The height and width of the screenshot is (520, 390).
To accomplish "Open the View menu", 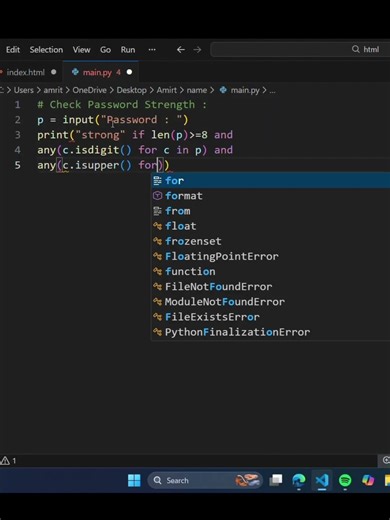I will point(81,50).
